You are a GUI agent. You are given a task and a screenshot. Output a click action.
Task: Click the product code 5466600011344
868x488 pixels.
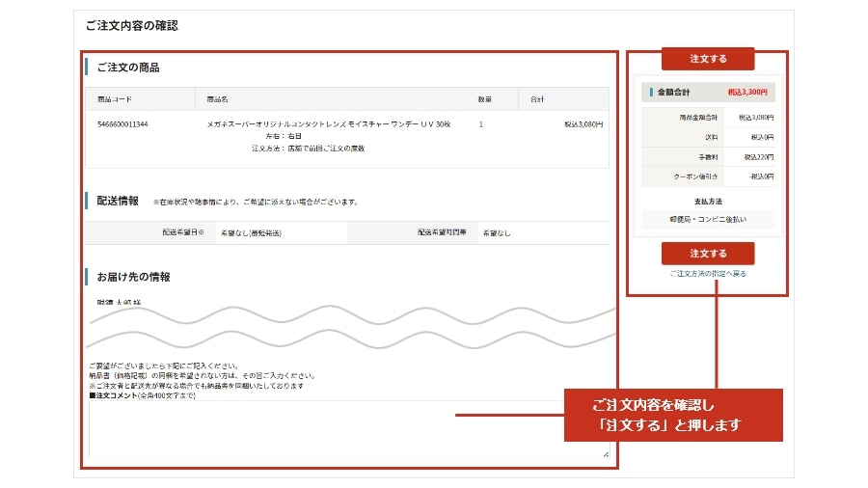[122, 124]
